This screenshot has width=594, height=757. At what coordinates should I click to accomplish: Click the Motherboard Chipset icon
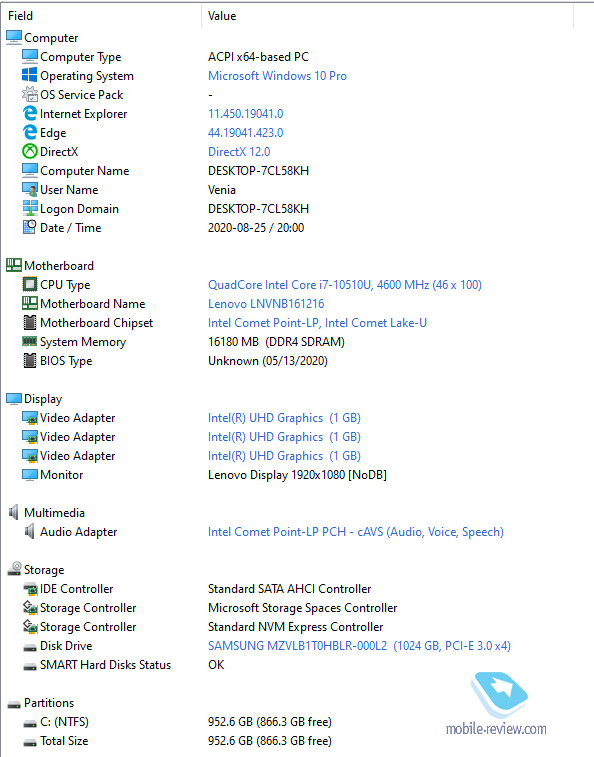(x=29, y=322)
